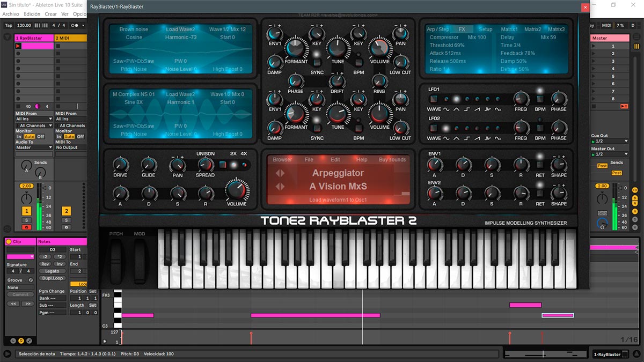Open MIDI From All Ins dropdown on RayBlaster track

pyautogui.click(x=34, y=119)
